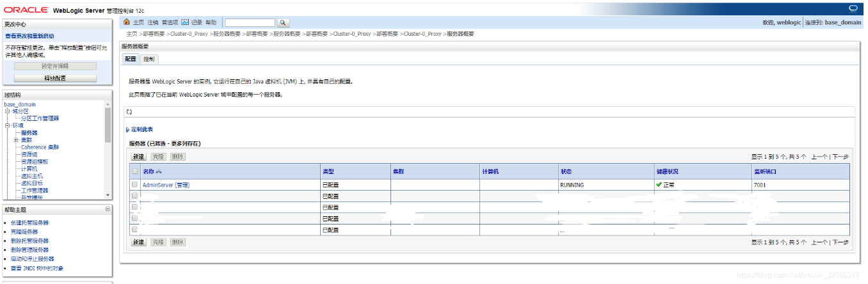Sort by the 计算机 column header
Screen dimensions: 868x284
click(490, 171)
